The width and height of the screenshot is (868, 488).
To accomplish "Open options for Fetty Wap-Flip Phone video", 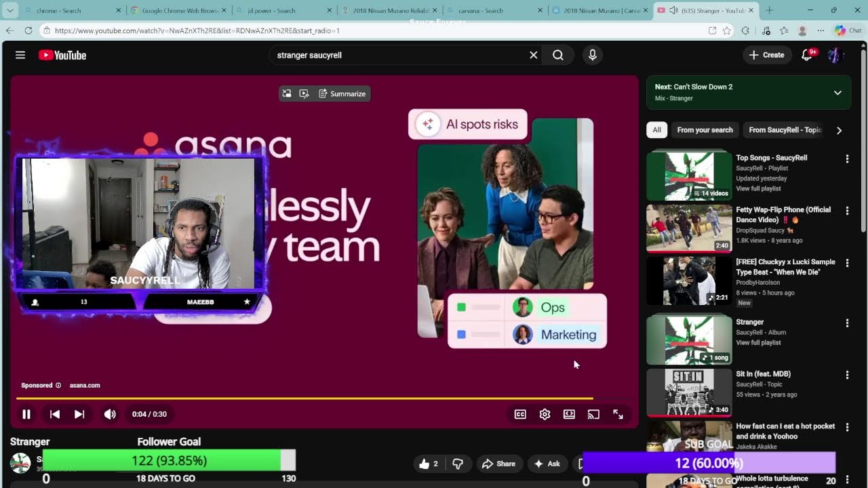I will 847,211.
